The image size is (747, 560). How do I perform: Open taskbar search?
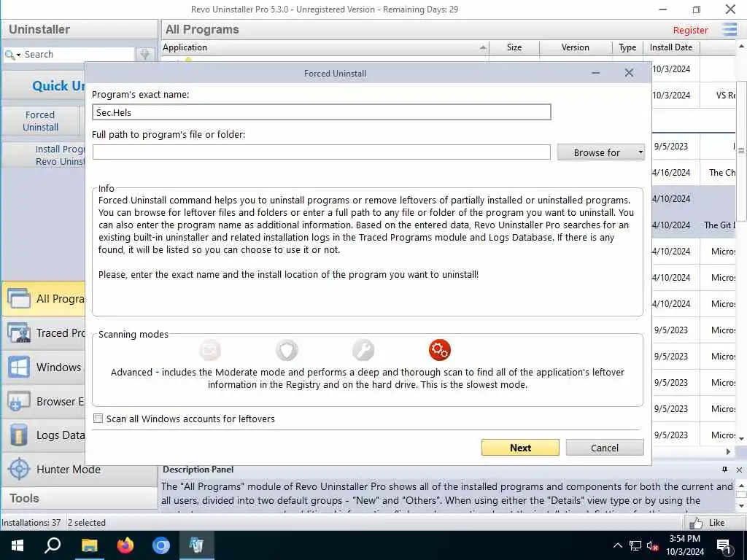tap(53, 545)
